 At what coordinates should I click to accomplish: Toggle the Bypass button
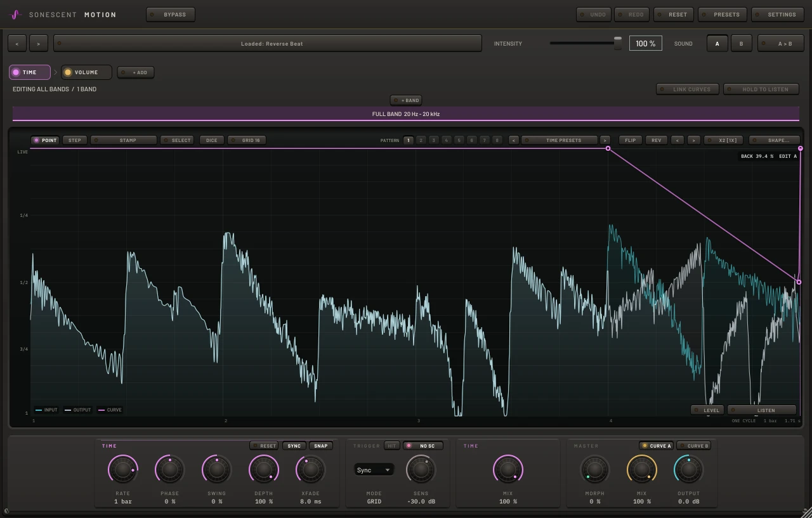click(170, 14)
